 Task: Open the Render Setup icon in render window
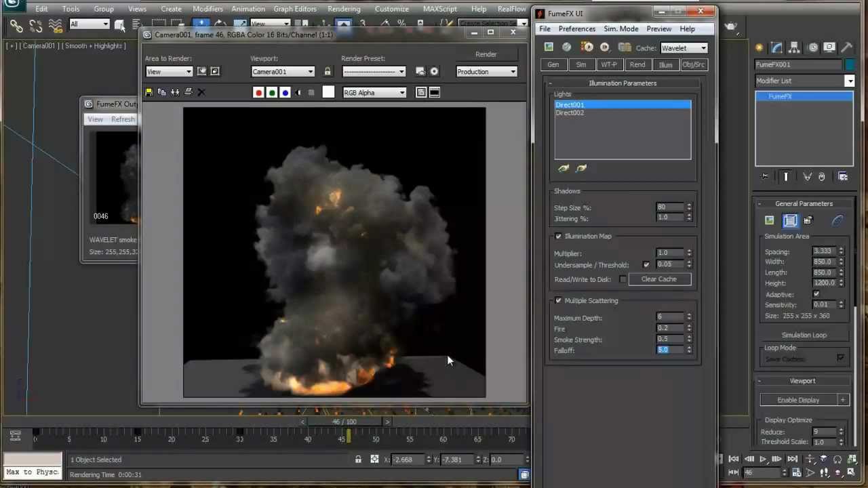pyautogui.click(x=420, y=71)
